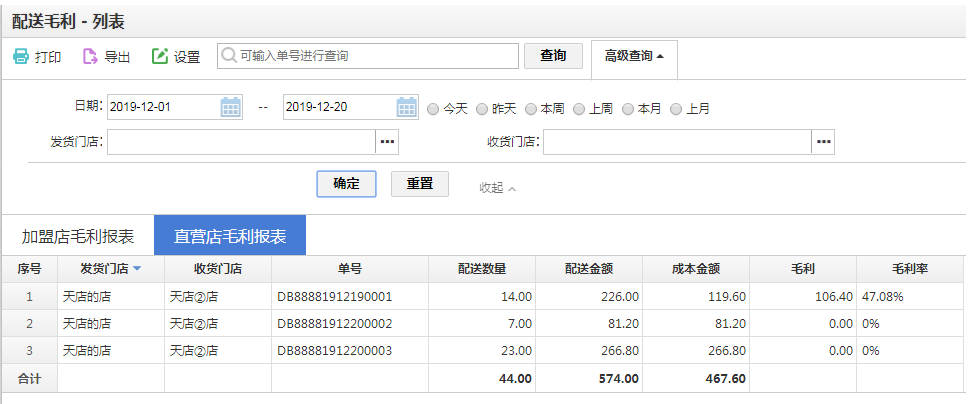
Task: Click the 成本金额 column header
Action: (696, 269)
